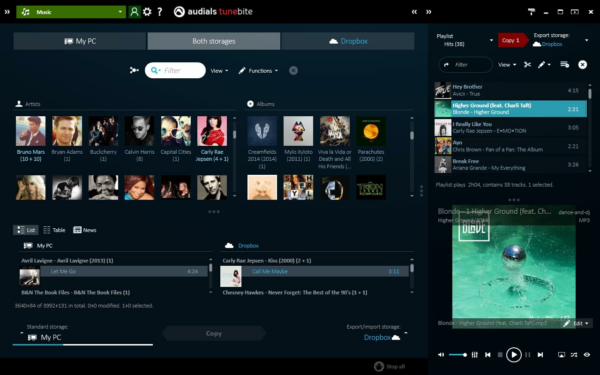This screenshot has height=375, width=600.
Task: Click the forward double-arrow in title bar
Action: pos(429,12)
